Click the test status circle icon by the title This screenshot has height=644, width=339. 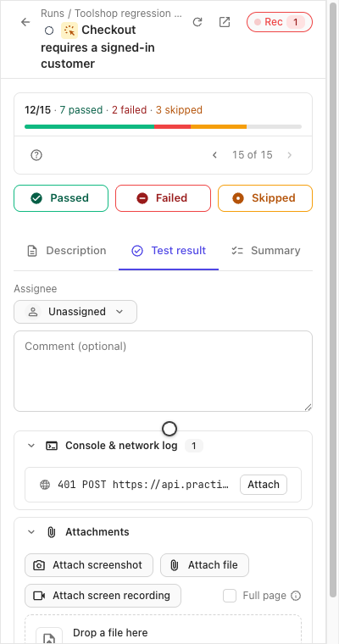pos(49,31)
